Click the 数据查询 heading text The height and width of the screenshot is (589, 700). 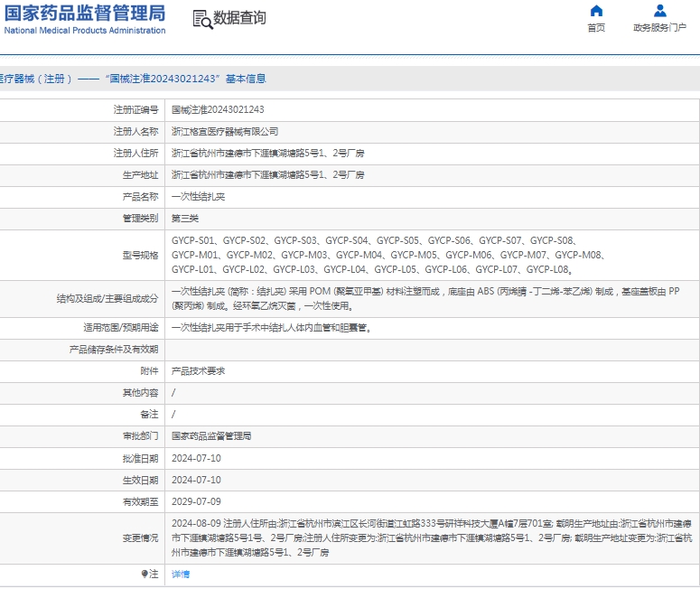point(239,18)
